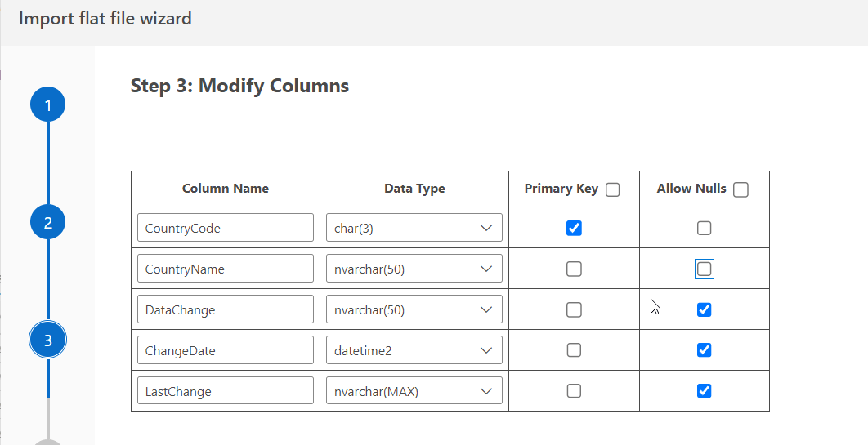Open CountryName nvarchar(50) type dropdown
This screenshot has height=445, width=868.
[x=414, y=269]
